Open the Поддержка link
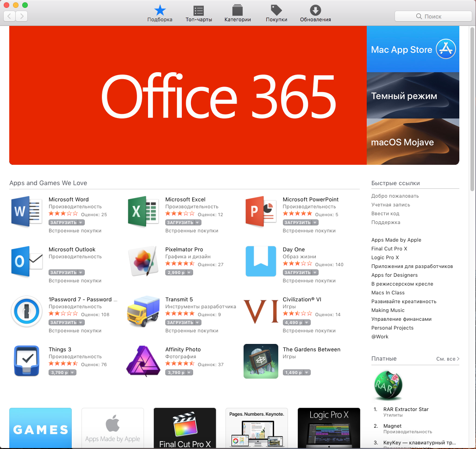 [x=386, y=222]
